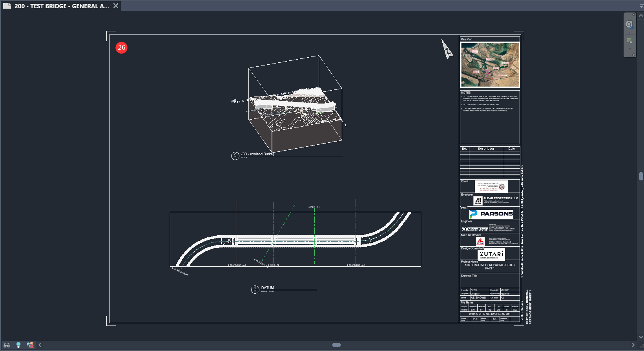
Task: Click the Key Plan satellite map thumbnail
Action: pos(490,65)
